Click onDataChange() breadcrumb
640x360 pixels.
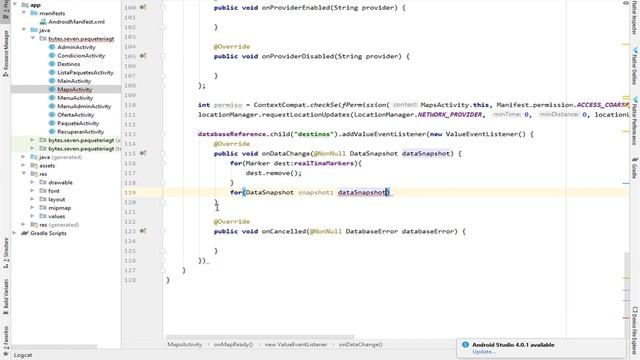coord(360,344)
